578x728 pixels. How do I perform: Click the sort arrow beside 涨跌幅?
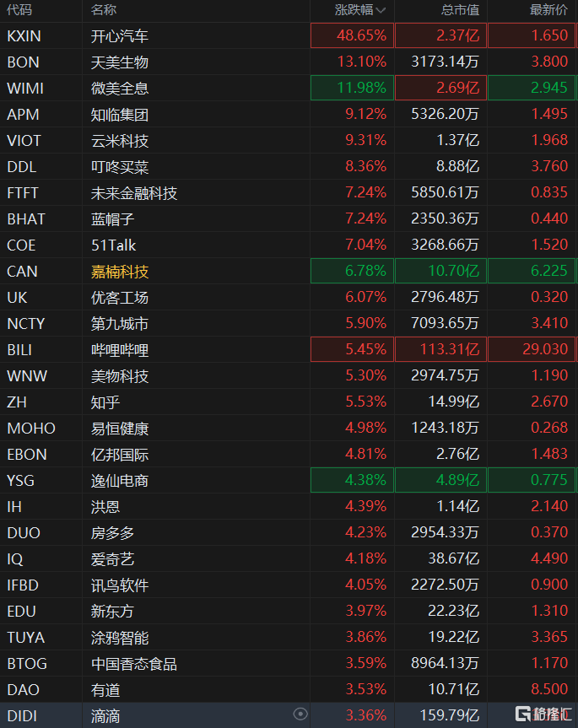[x=381, y=10]
